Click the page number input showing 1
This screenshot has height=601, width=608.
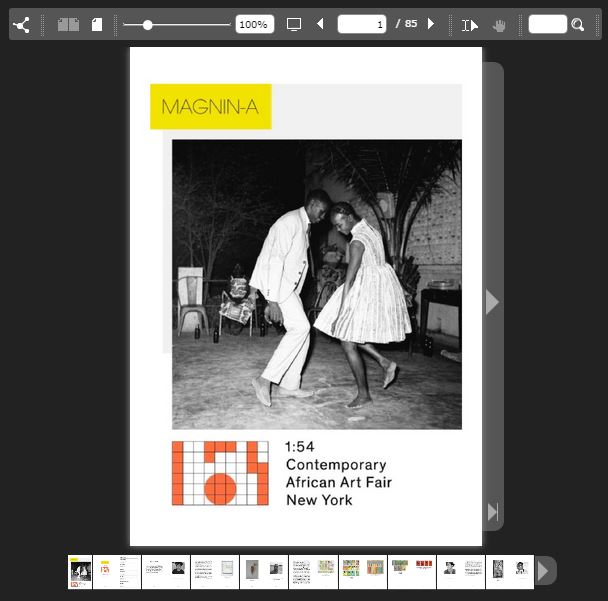coord(362,24)
